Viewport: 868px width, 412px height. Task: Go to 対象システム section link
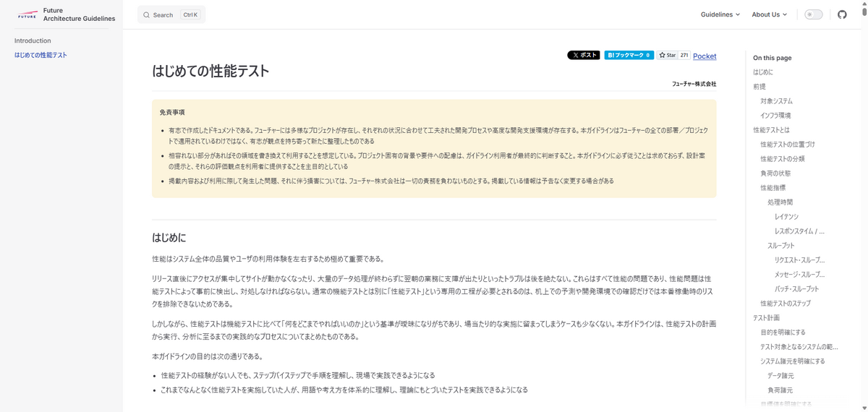[776, 101]
